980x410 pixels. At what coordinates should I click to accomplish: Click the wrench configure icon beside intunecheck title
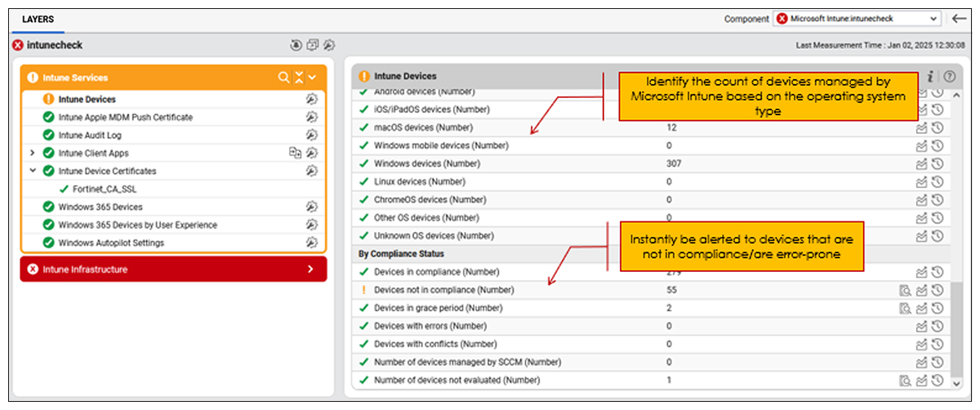(328, 45)
